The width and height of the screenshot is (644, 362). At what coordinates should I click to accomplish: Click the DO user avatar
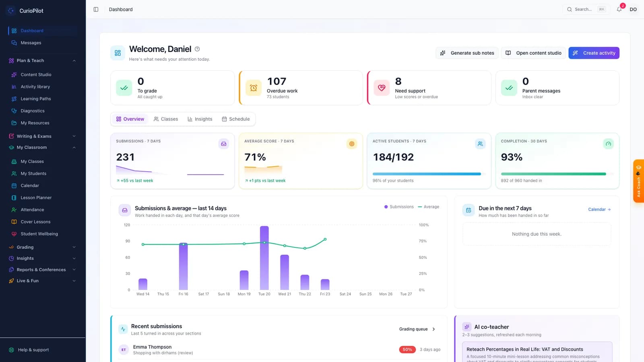pos(633,9)
